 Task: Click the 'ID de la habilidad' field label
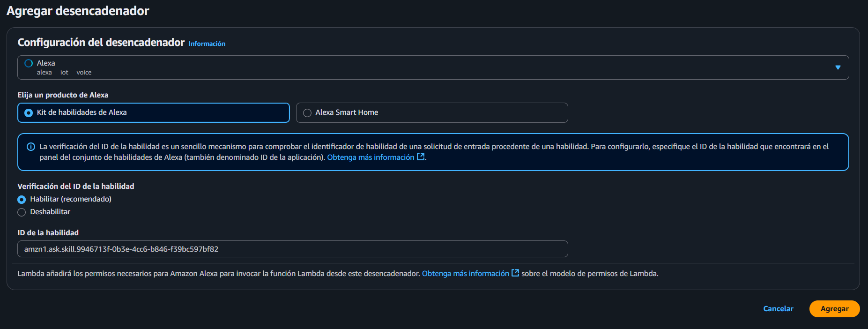pyautogui.click(x=48, y=233)
